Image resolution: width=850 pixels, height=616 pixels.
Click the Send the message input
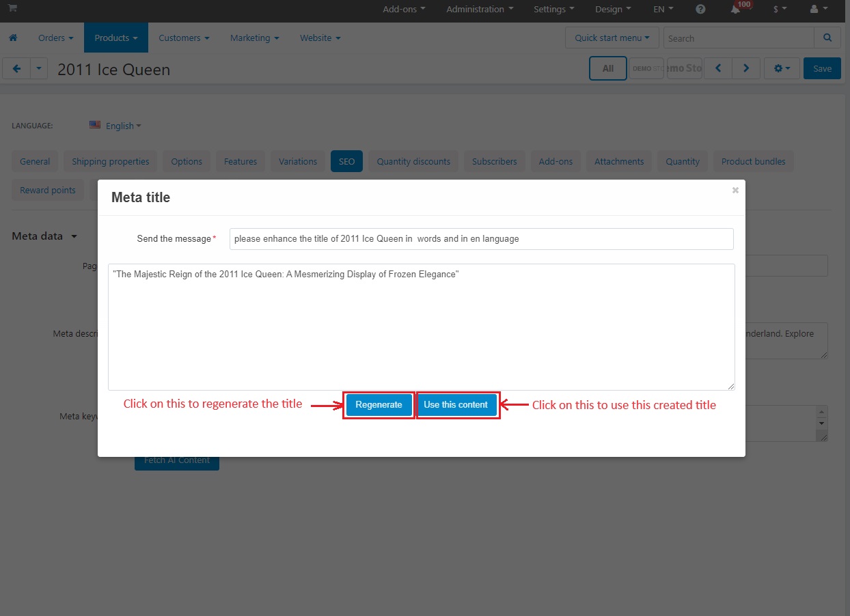[x=482, y=239]
